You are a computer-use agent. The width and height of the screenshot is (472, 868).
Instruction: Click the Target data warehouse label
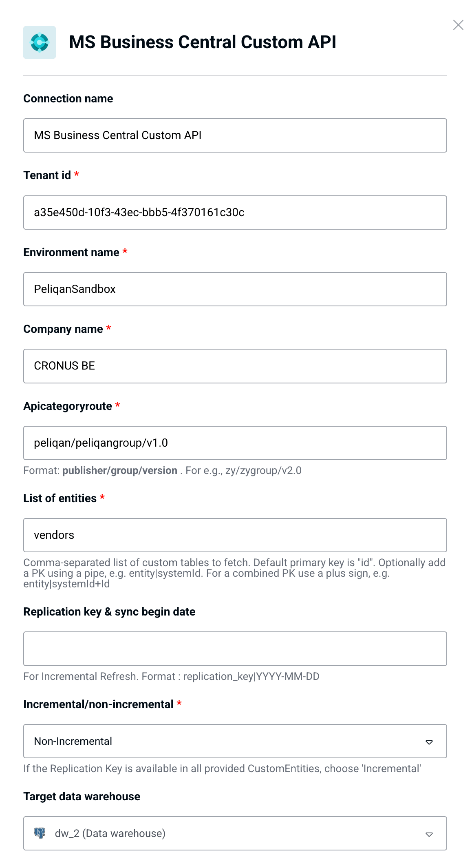82,797
